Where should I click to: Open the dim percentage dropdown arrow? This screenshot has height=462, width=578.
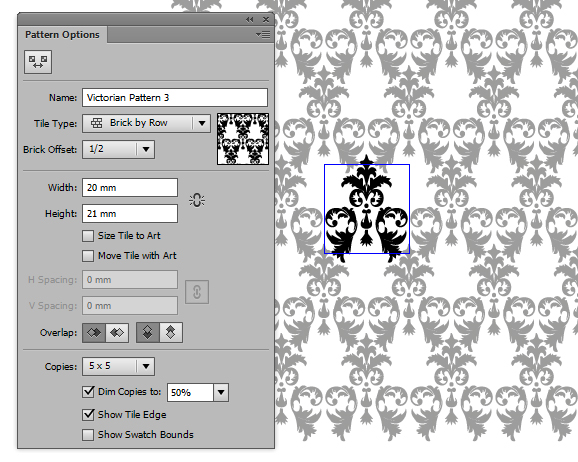[x=221, y=392]
